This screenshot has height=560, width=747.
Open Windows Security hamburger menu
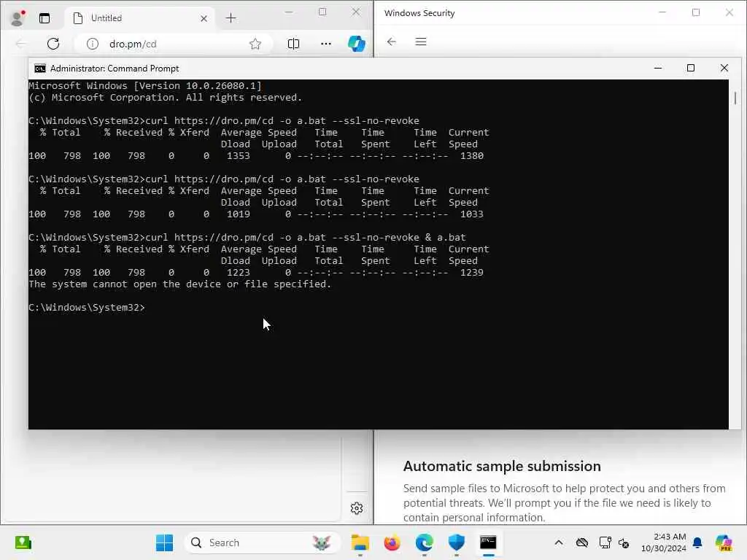pyautogui.click(x=421, y=42)
